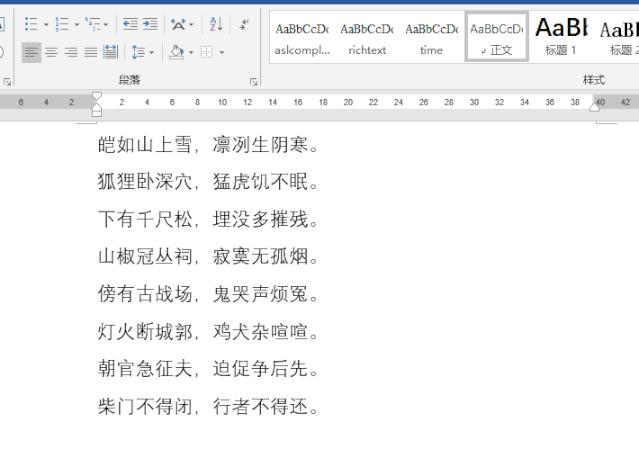The width and height of the screenshot is (639, 449).
Task: Toggle show/hide paragraph marks
Action: tap(244, 24)
